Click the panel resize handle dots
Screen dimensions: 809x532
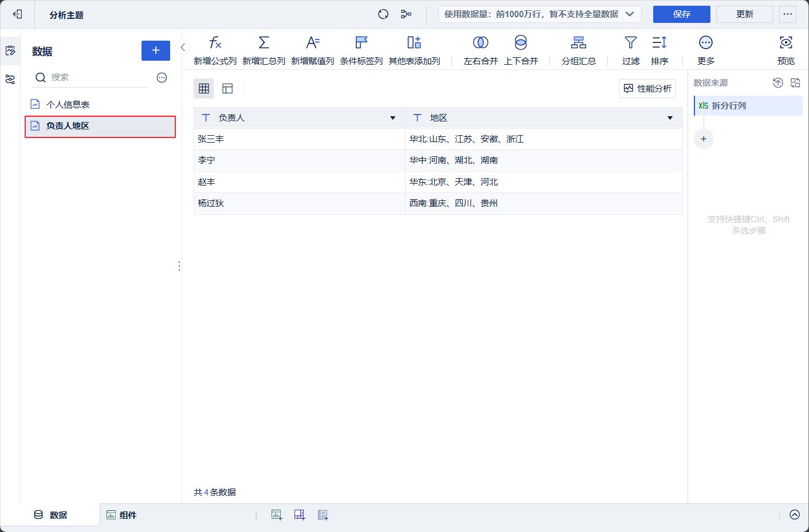tap(179, 266)
